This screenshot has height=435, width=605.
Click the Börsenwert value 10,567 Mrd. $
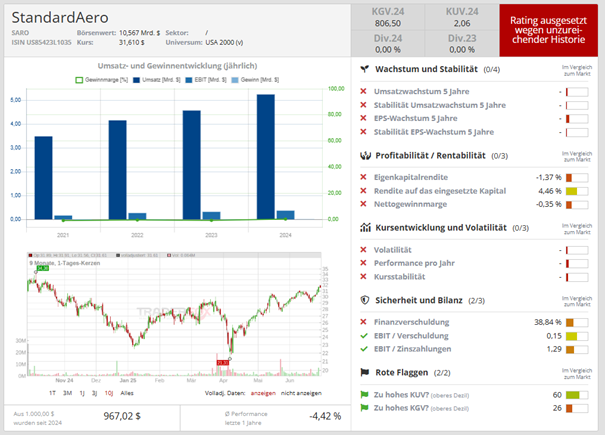139,33
